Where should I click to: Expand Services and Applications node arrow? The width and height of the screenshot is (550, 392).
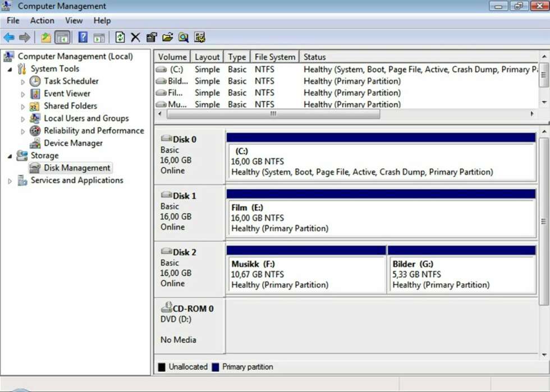point(10,181)
